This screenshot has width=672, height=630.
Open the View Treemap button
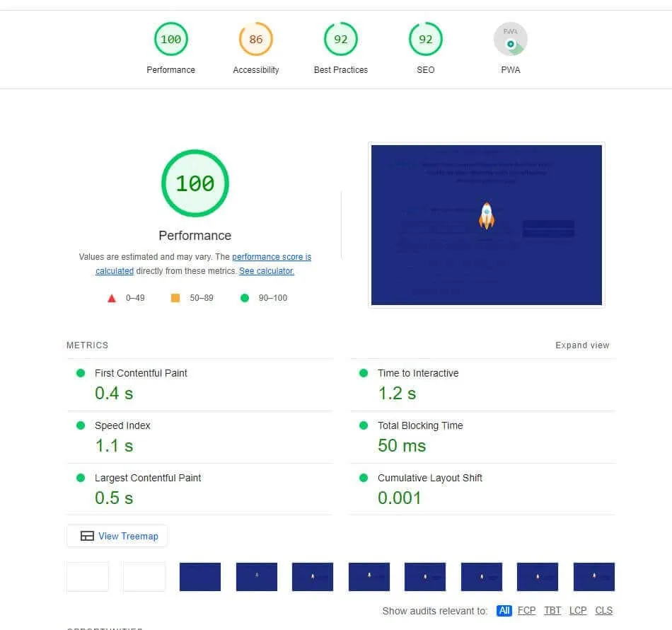(117, 536)
